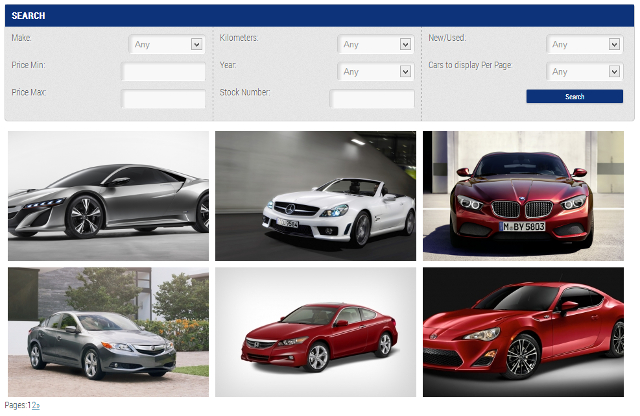Click the 'Cars to display Per Page:' label
The image size is (640, 416).
[x=470, y=65]
